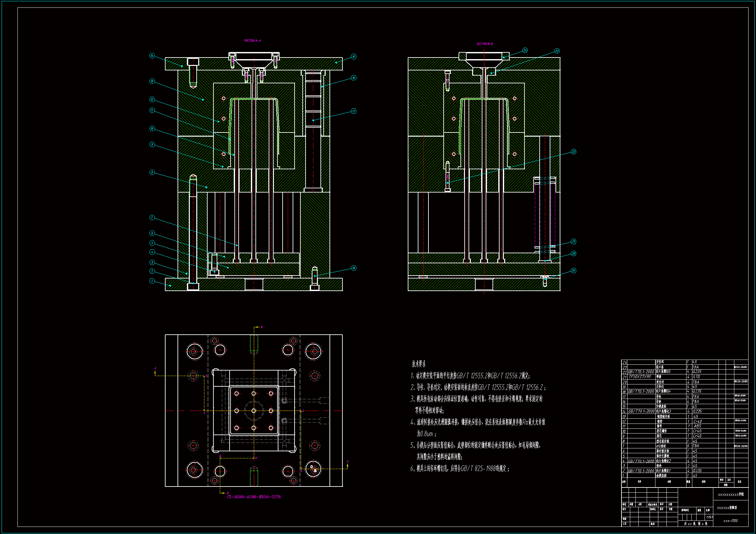Screen dimensions: 756x534
Task: Click the center circle in the plan view
Action: (254, 411)
